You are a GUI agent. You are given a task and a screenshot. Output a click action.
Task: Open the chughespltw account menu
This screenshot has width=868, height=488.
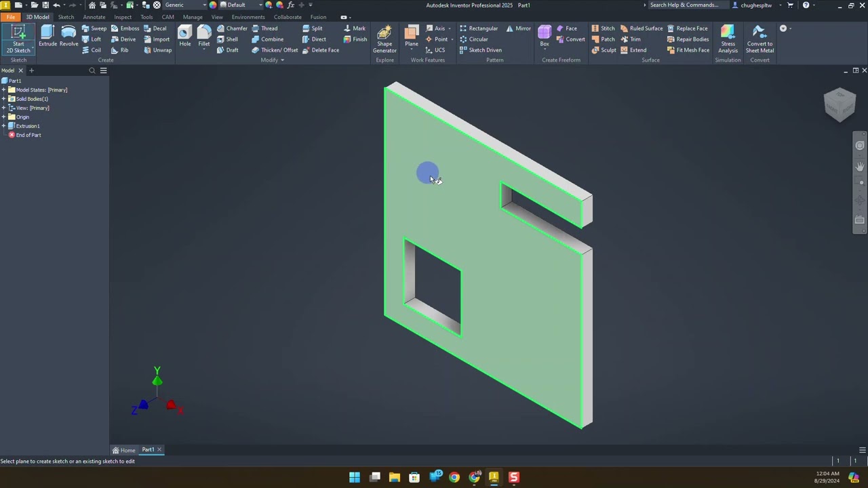[756, 5]
